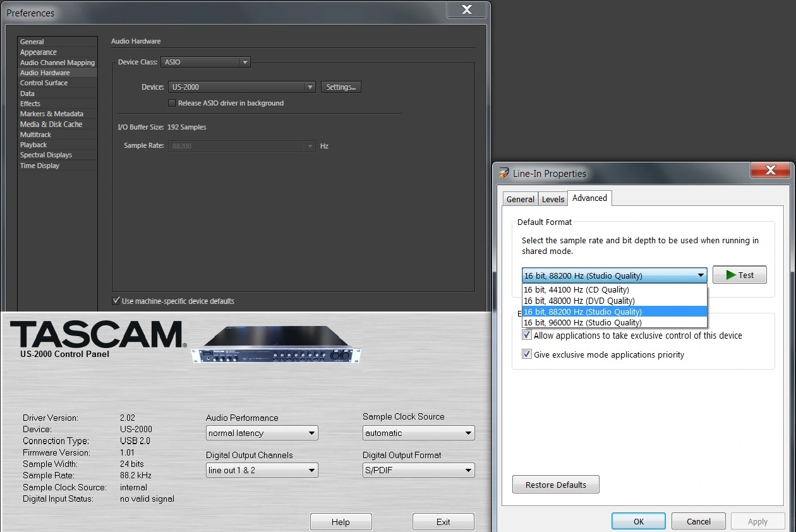
Task: Close the Preferences window
Action: coord(467,9)
